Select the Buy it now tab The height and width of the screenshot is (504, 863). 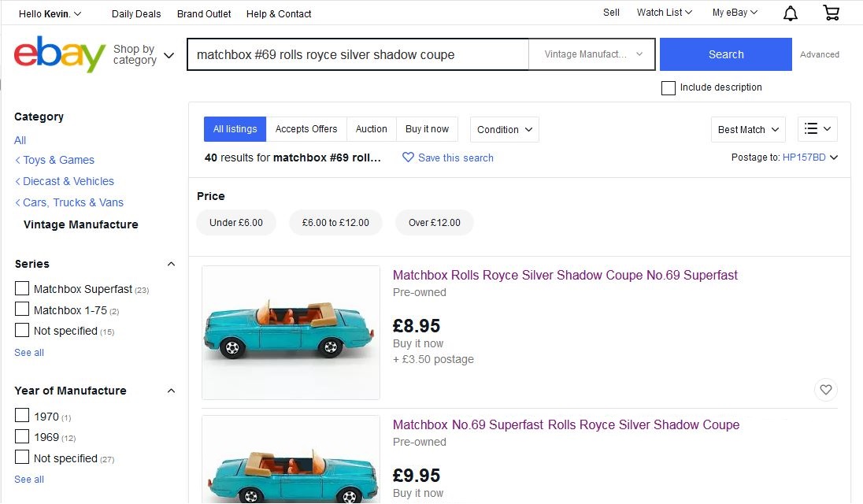tap(427, 129)
